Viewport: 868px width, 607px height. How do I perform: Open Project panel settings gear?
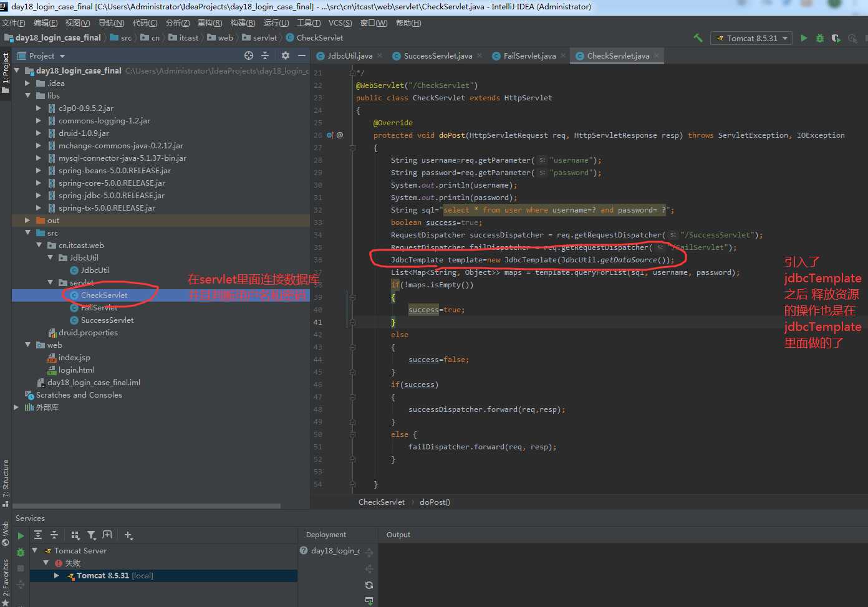coord(286,55)
